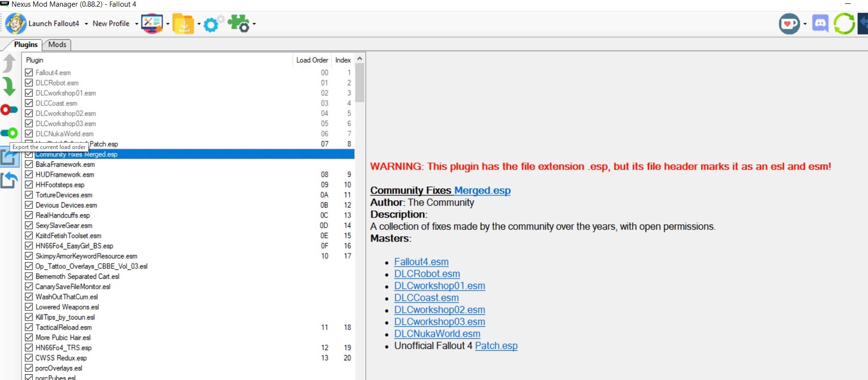Follow the DLCworkshop01.esm master link
This screenshot has height=380, width=868.
pyautogui.click(x=440, y=286)
